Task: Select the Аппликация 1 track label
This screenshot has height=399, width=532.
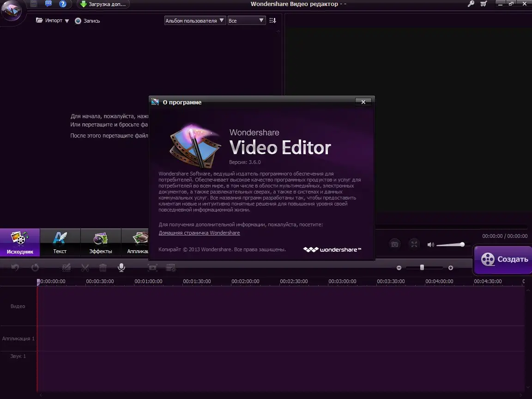Action: 18,339
